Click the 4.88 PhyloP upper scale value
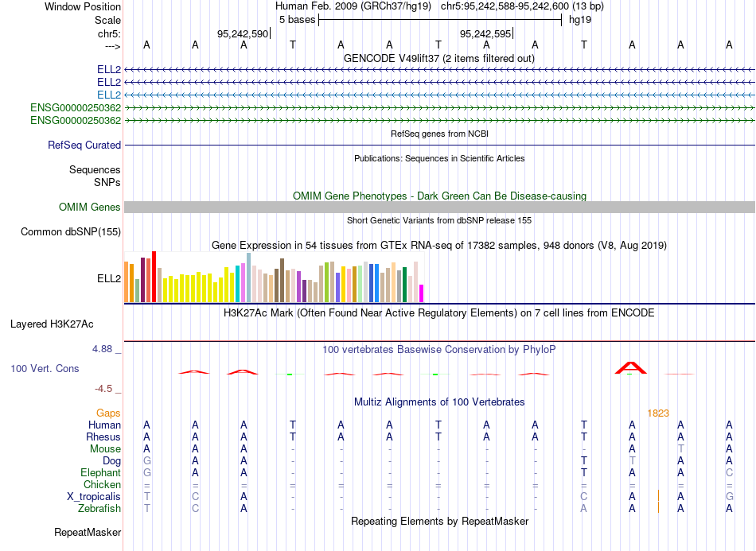Screen dimensions: 756x551 [102, 349]
